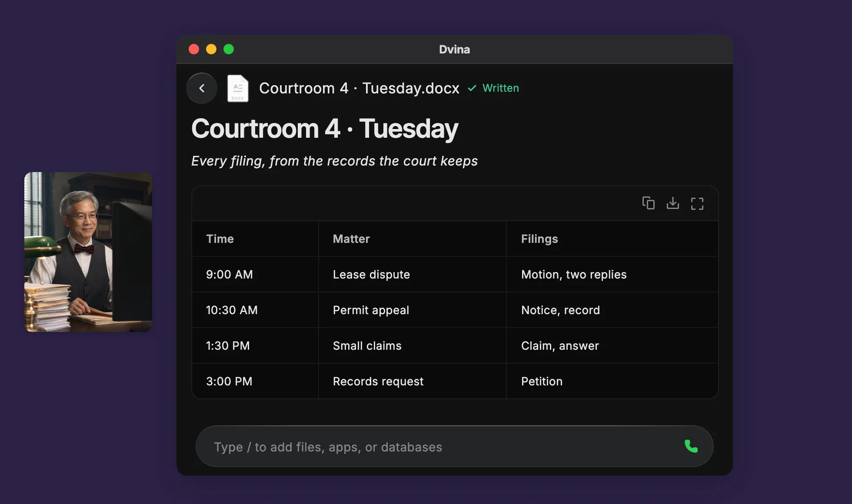The height and width of the screenshot is (504, 852).
Task: Select the 9:00 AM cell
Action: coord(255,274)
